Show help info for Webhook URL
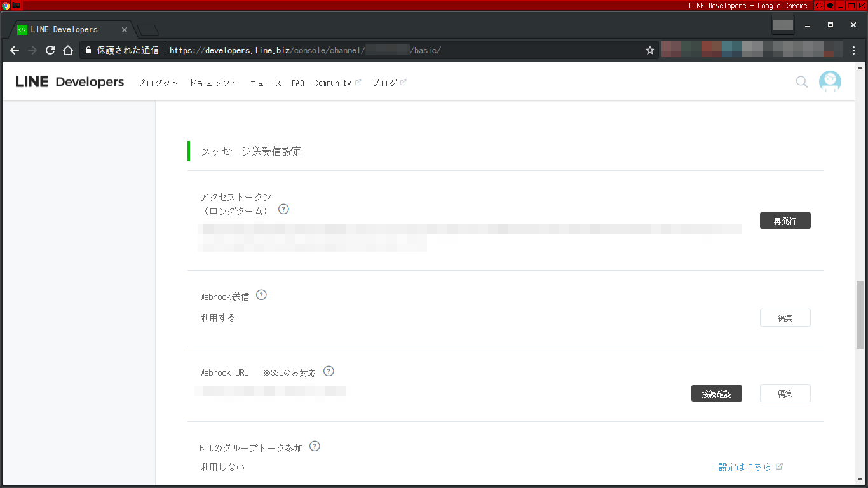The width and height of the screenshot is (868, 488). click(x=329, y=371)
